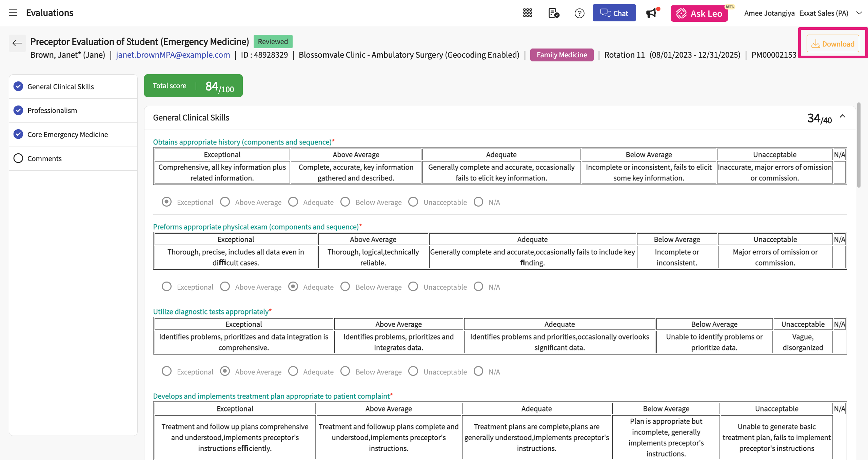Click the checklist document icon
The height and width of the screenshot is (460, 868).
coord(554,13)
